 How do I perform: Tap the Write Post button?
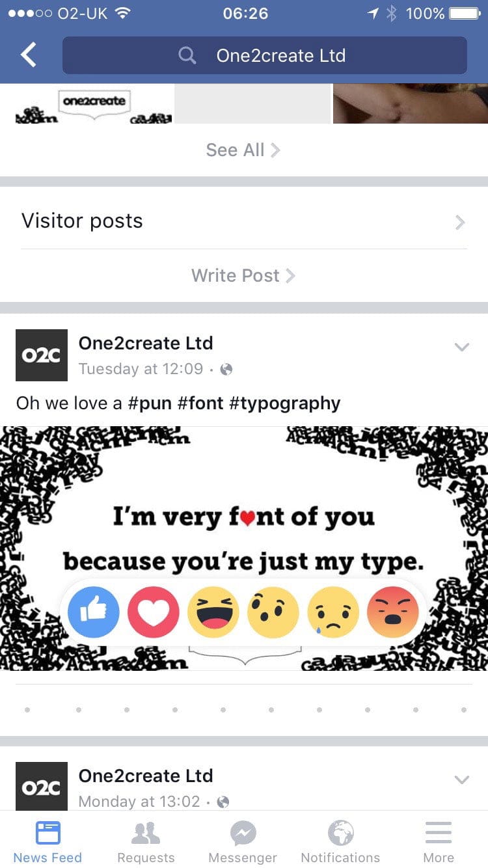[243, 276]
